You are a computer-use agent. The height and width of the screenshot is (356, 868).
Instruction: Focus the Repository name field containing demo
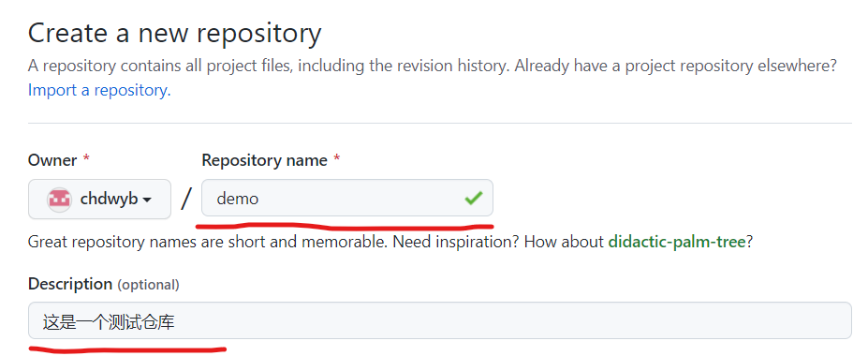(x=347, y=198)
